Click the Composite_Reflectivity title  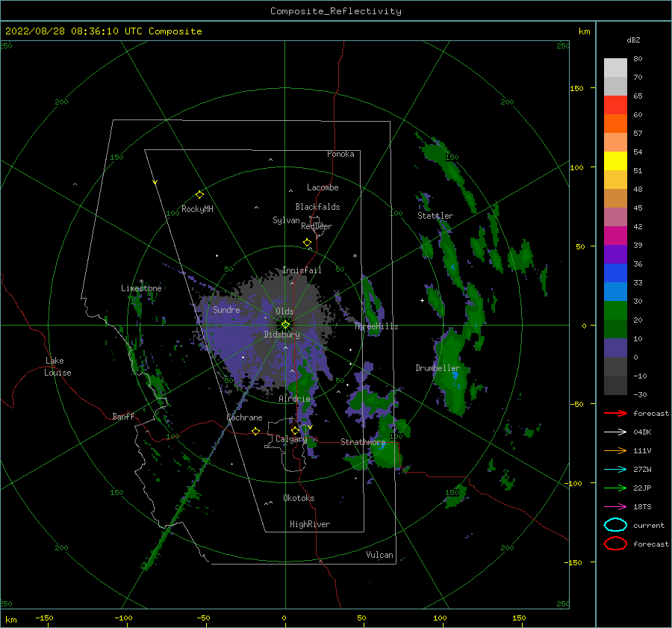click(335, 11)
